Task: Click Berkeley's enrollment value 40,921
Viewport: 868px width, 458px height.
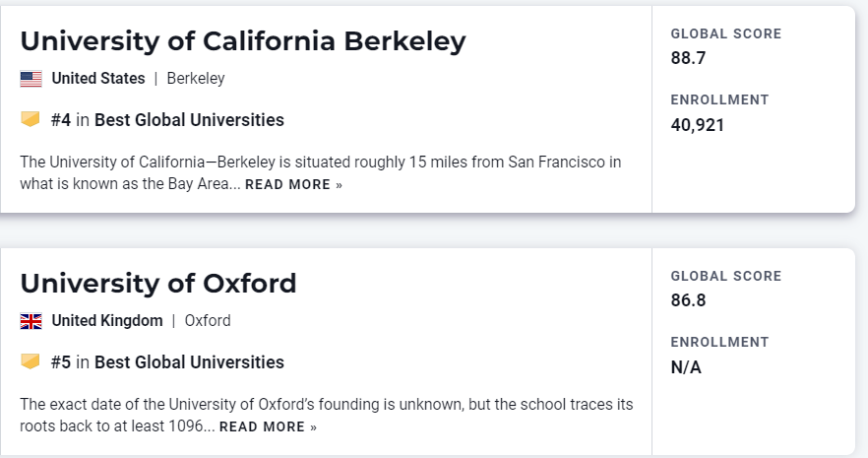Action: pyautogui.click(x=698, y=125)
